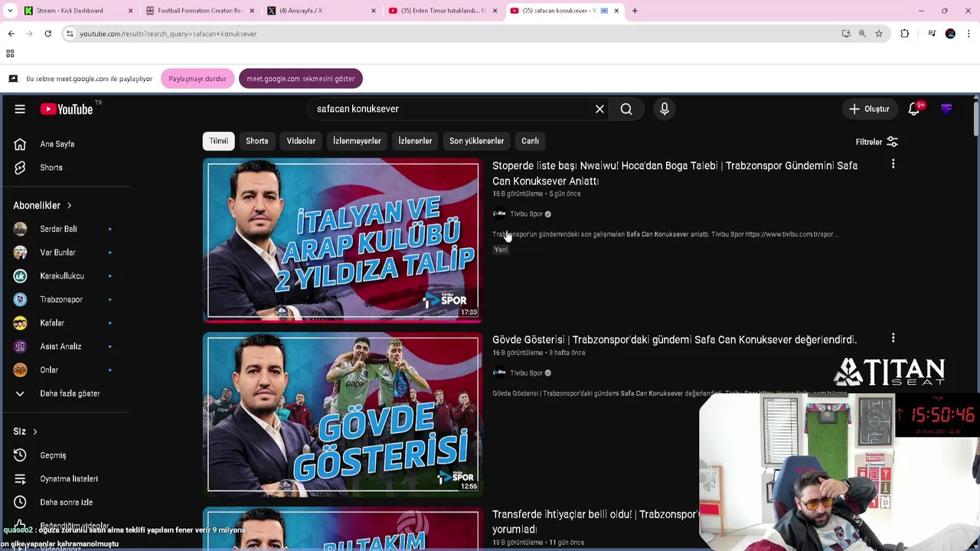Close the safacan konuksever tab
Screen dimensions: 980x551
[616, 11]
